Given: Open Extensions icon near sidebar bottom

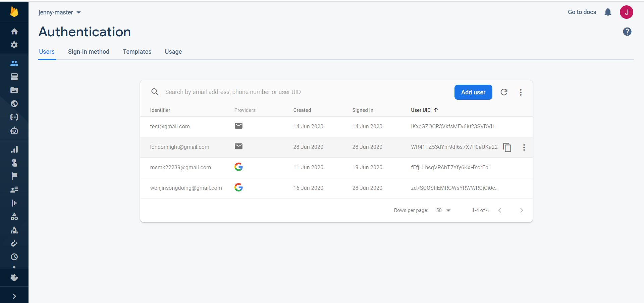Looking at the screenshot, I should [x=14, y=277].
